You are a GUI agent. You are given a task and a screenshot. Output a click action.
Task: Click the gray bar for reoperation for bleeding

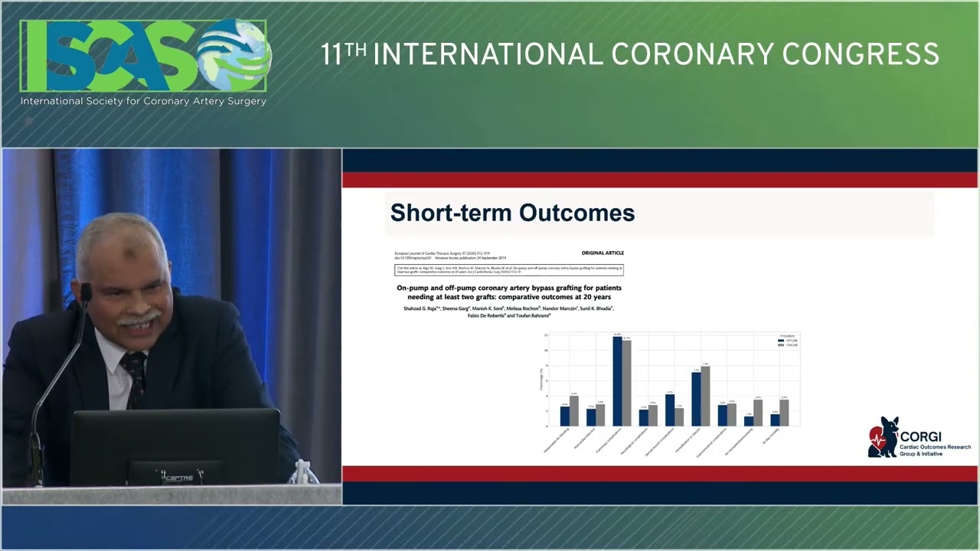(574, 411)
